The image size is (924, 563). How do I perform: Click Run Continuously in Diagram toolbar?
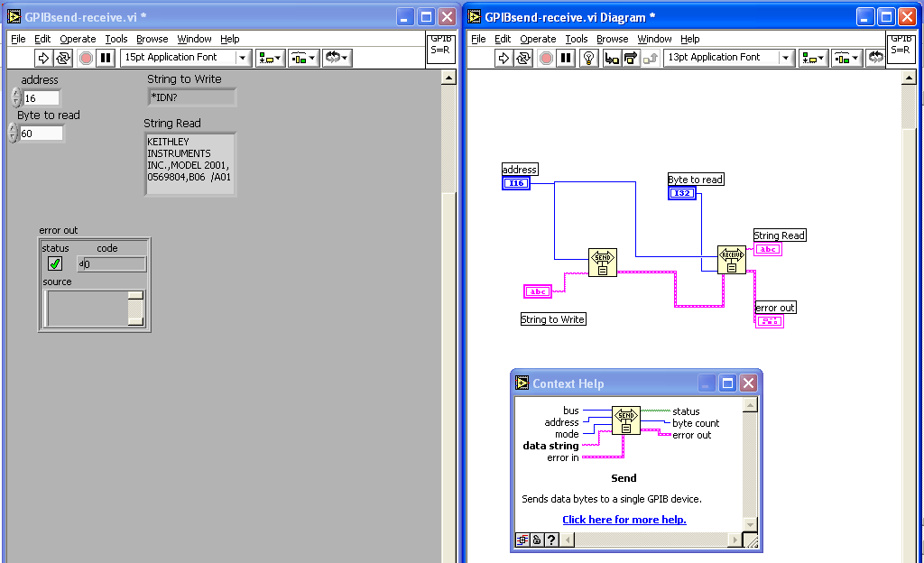(x=523, y=58)
